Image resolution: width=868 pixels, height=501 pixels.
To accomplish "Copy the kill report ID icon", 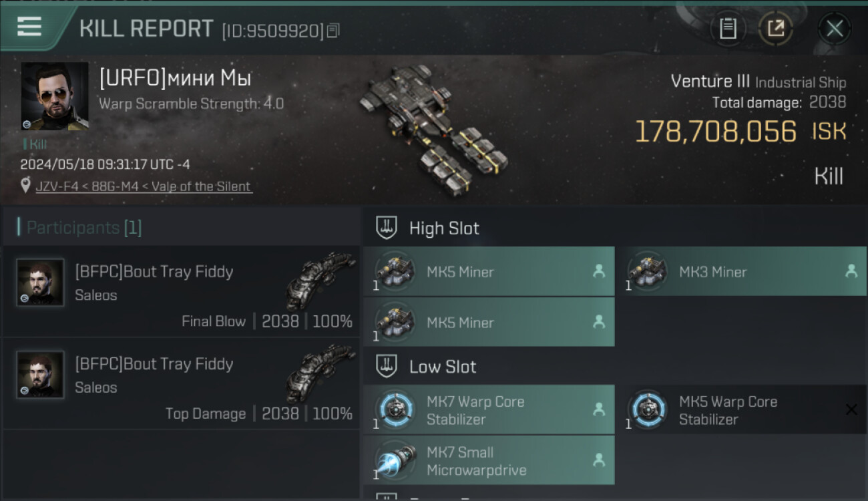I will 333,31.
